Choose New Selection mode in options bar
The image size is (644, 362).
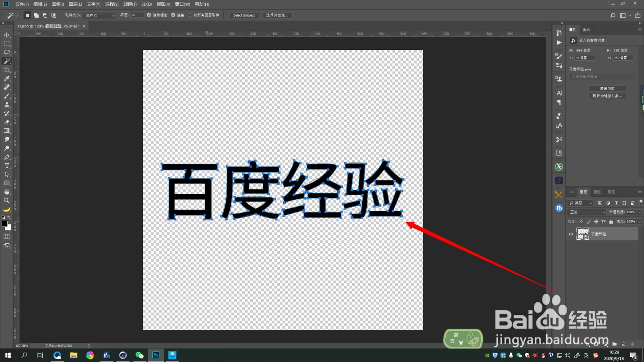27,15
